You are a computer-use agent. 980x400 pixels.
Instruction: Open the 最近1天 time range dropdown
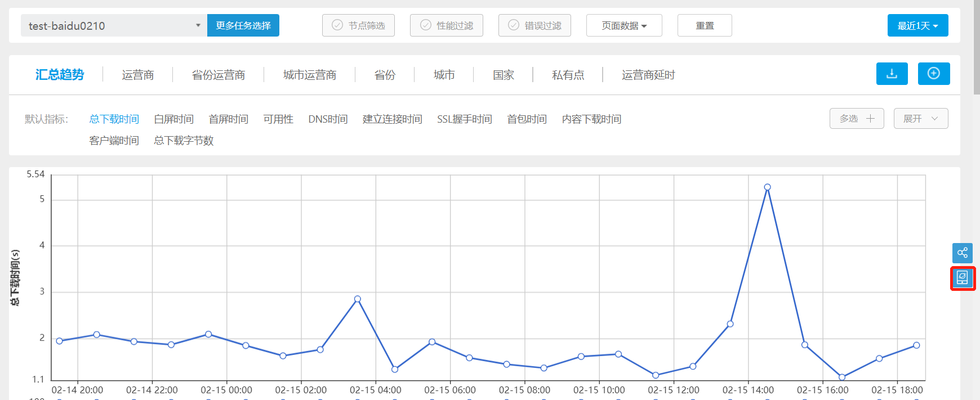click(x=917, y=26)
